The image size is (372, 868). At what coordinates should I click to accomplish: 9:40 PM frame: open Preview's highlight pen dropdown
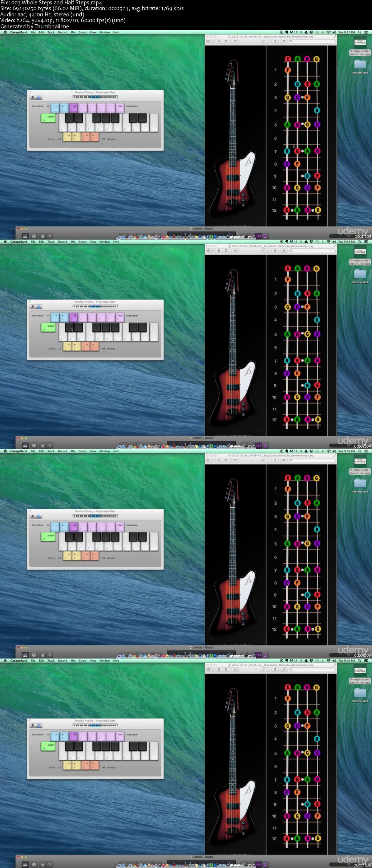point(265,669)
